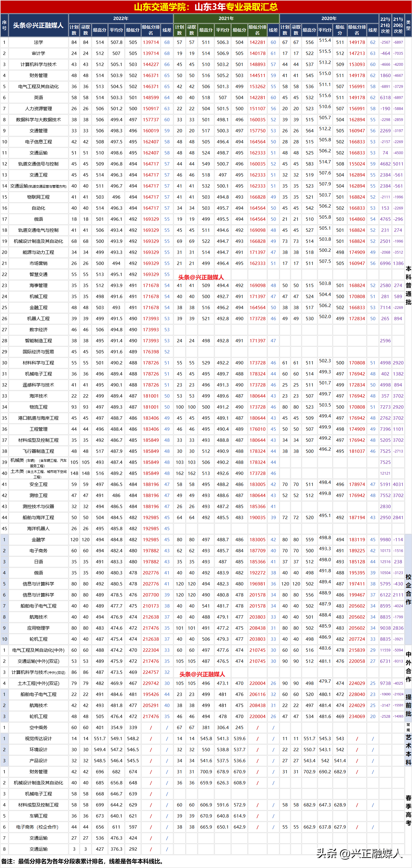Select the 海事管理 major cell
The height and width of the screenshot is (868, 412).
tap(39, 286)
